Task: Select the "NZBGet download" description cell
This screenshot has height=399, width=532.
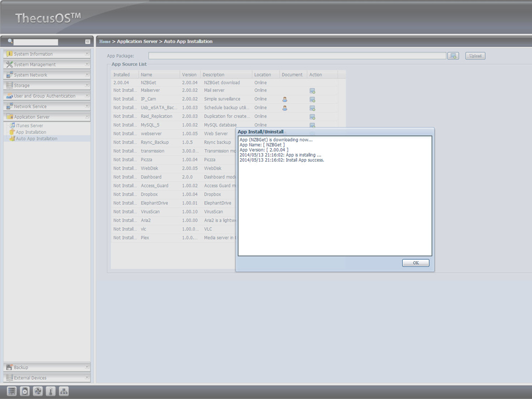Action: [x=222, y=83]
